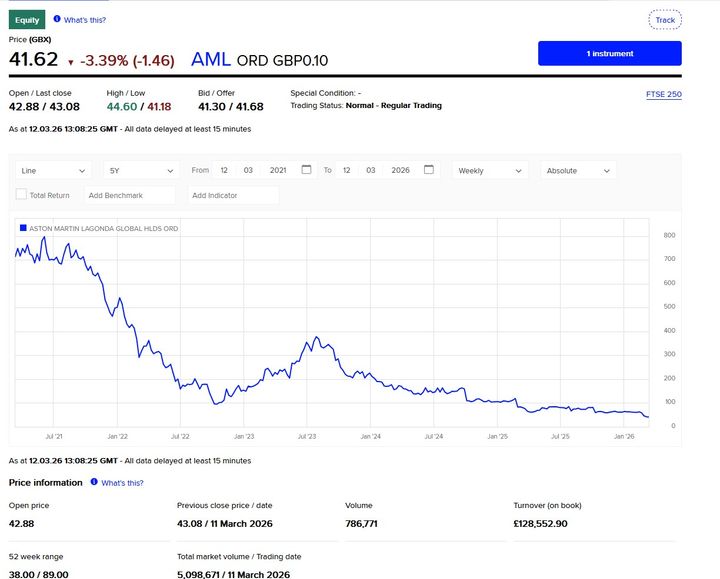Click What's this? link near Price information

122,483
